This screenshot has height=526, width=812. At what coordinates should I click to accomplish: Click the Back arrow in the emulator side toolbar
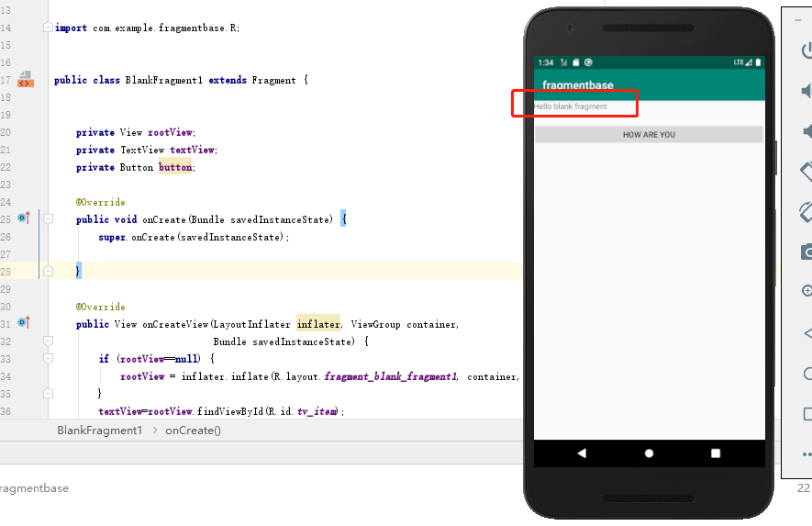tap(807, 333)
